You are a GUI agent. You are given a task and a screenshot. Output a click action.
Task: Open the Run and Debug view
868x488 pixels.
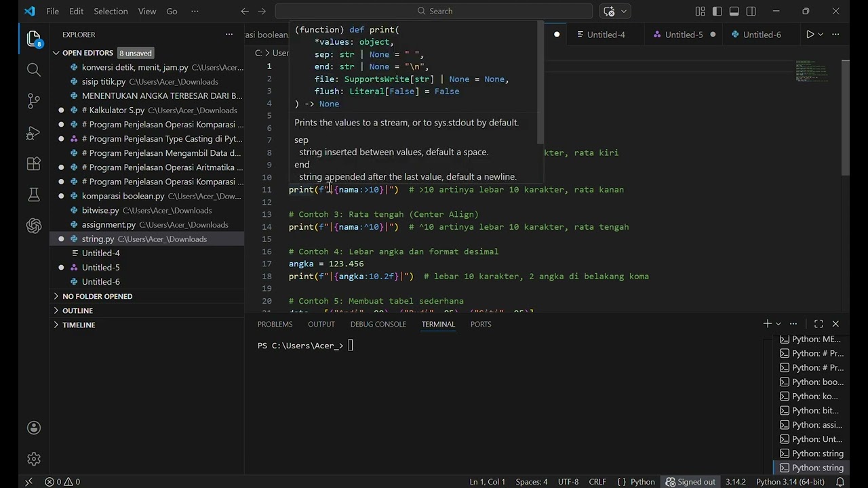34,133
